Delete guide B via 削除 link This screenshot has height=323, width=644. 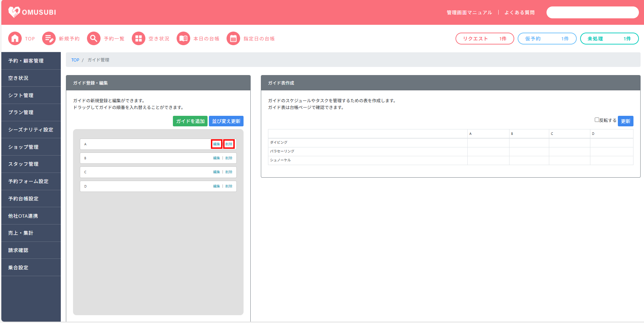click(229, 158)
